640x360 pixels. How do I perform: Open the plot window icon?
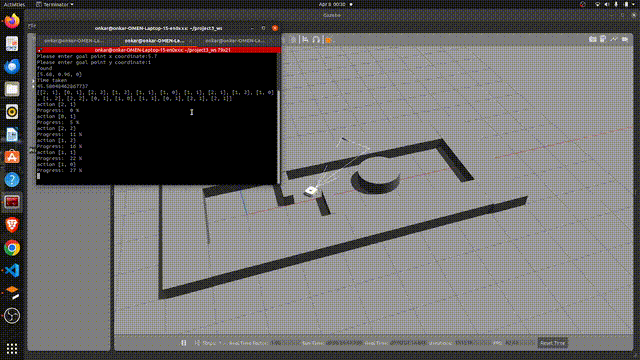tap(614, 39)
